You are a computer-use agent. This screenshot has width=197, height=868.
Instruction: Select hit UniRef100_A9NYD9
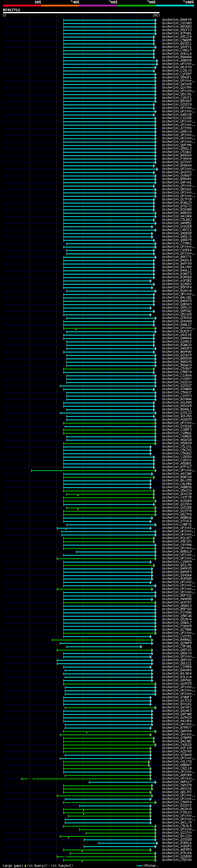click(x=177, y=61)
